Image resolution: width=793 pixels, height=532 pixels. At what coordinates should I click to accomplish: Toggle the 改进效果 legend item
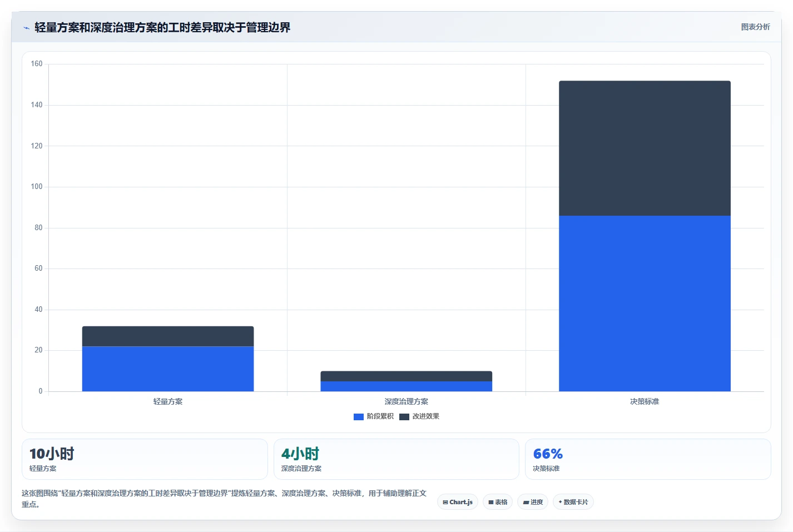[419, 416]
